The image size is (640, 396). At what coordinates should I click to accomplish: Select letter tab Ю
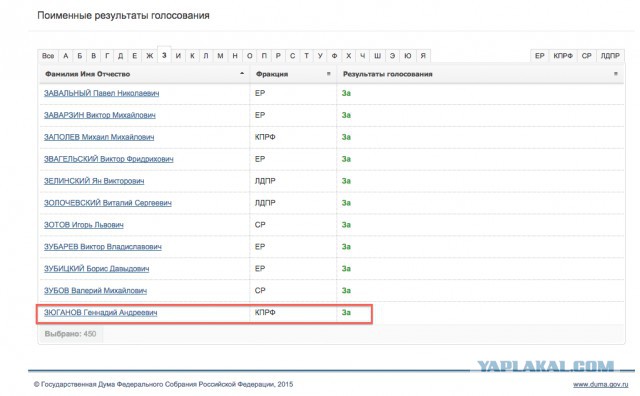(408, 56)
